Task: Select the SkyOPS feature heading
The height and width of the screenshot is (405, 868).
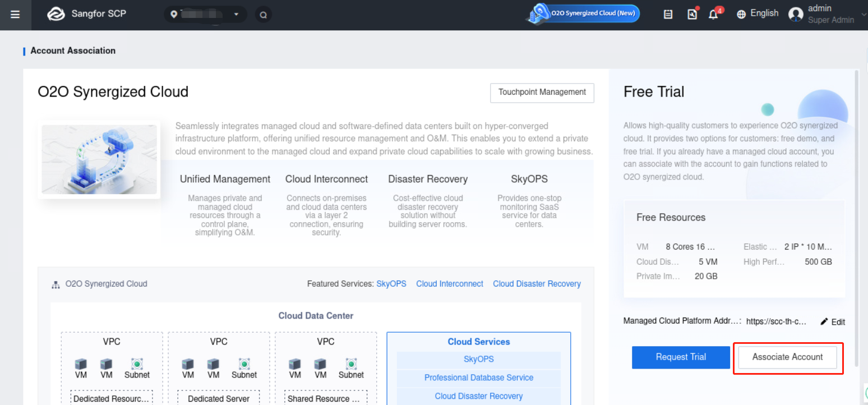Action: click(529, 179)
